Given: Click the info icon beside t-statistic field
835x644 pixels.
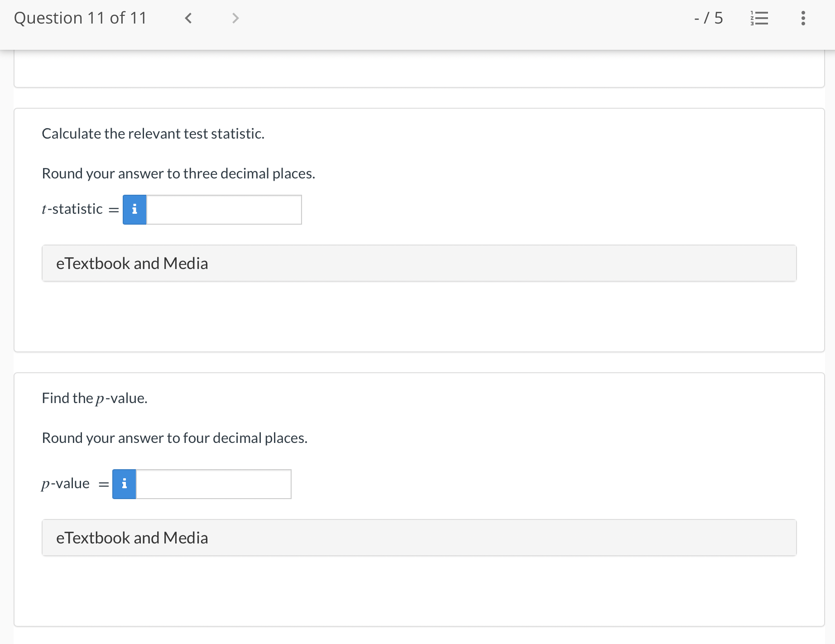Looking at the screenshot, I should (x=134, y=210).
